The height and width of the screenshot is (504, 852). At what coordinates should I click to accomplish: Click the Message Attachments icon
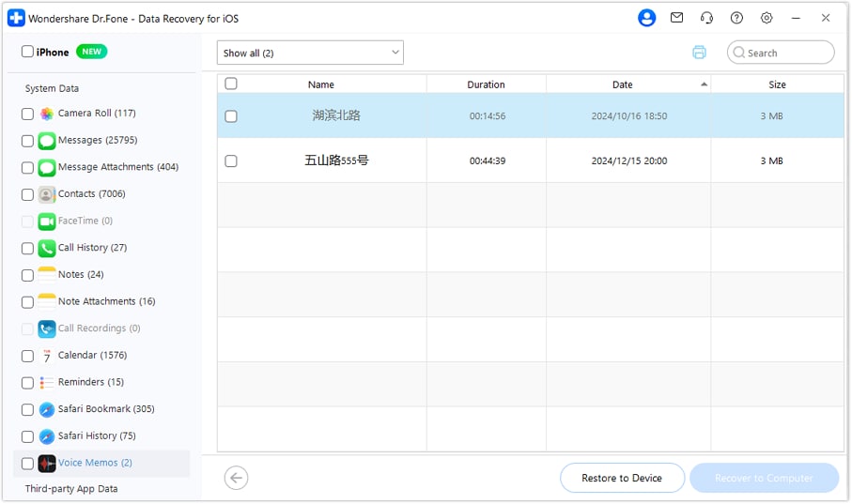[x=47, y=167]
